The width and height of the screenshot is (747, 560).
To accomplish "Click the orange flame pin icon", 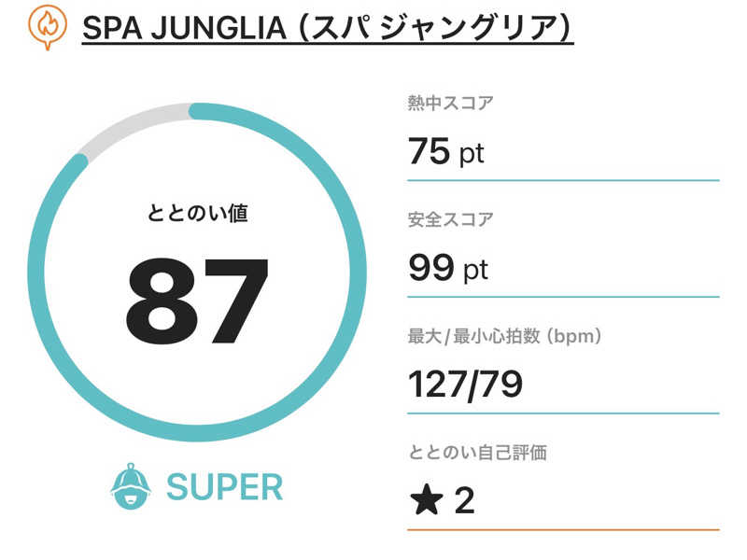I will (46, 26).
